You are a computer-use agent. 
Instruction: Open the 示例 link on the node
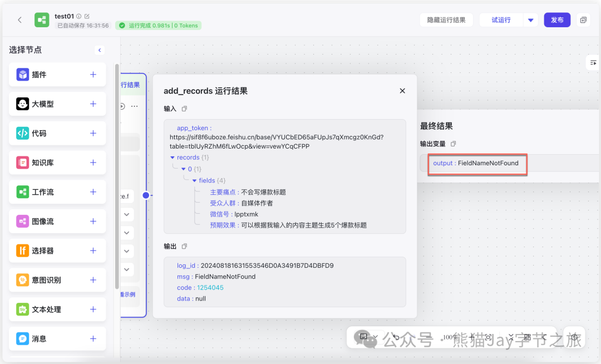point(128,294)
